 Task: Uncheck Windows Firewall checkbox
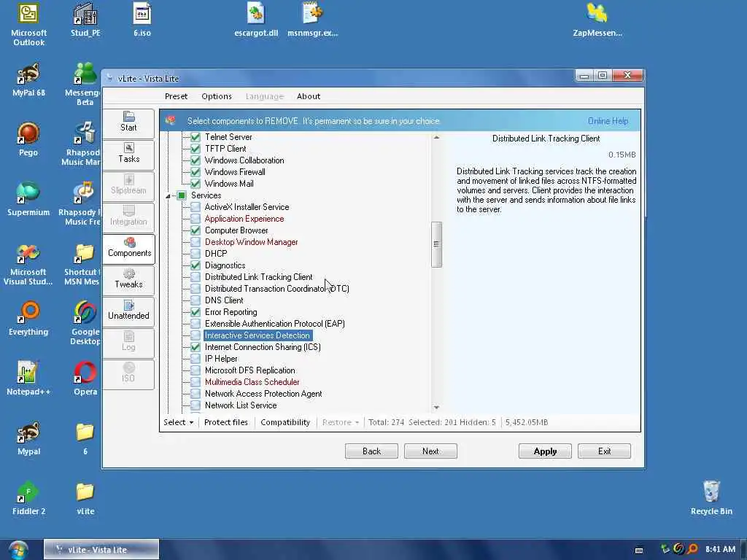pos(196,172)
